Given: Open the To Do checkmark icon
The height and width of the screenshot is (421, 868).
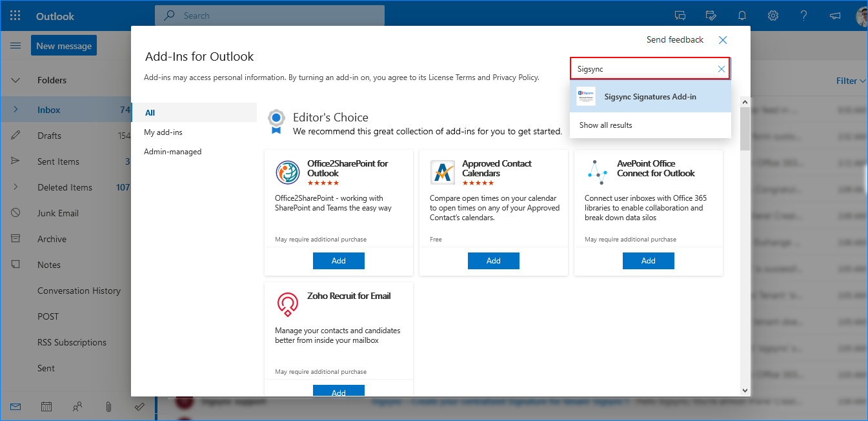Looking at the screenshot, I should click(139, 407).
